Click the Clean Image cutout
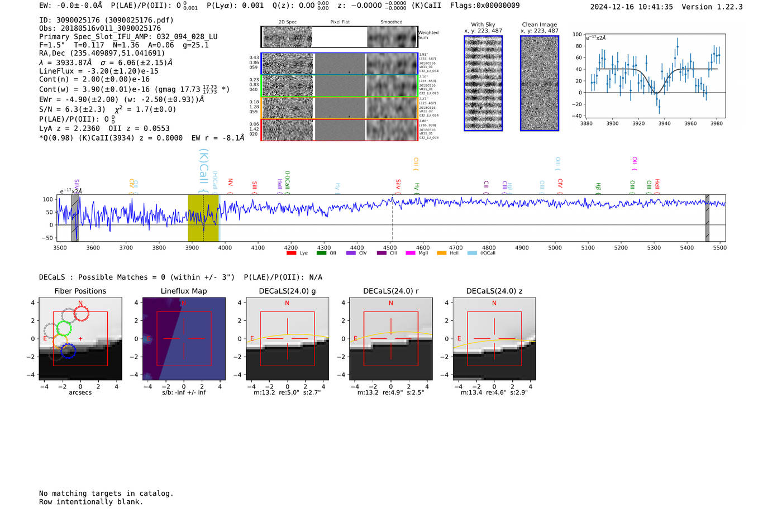The height and width of the screenshot is (532, 782). coord(540,83)
